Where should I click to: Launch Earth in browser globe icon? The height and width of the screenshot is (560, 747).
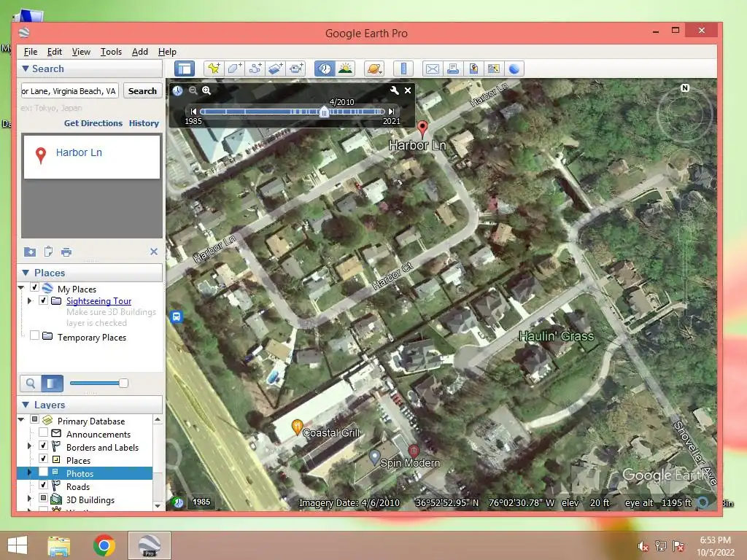(514, 69)
